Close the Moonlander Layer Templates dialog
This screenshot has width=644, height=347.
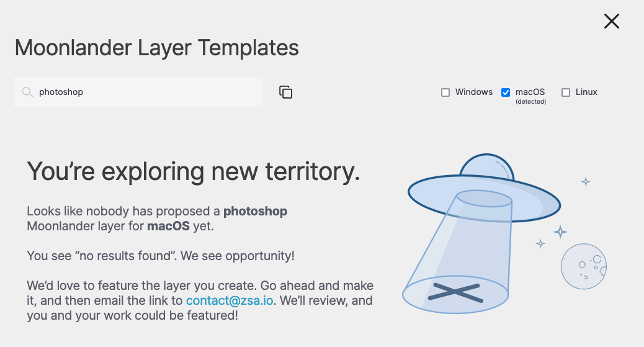612,21
